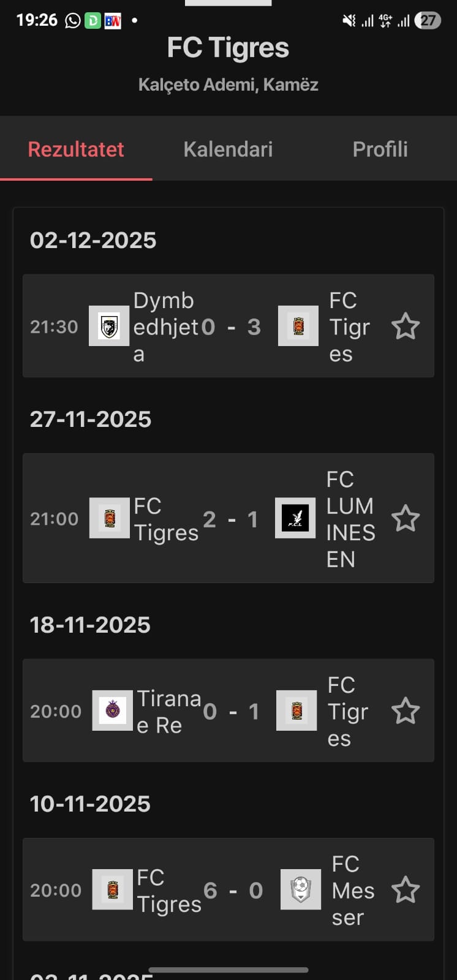457x980 pixels.
Task: Switch to the Kalendari tab
Action: [x=228, y=149]
